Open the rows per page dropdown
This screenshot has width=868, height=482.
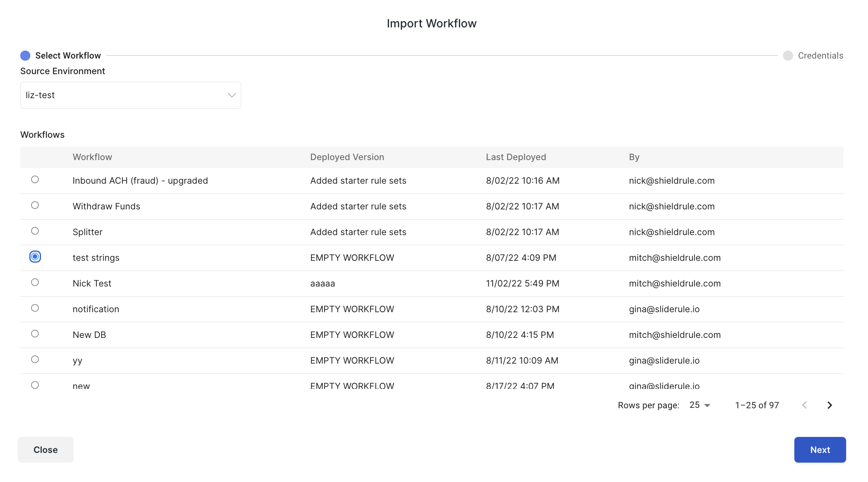(700, 405)
